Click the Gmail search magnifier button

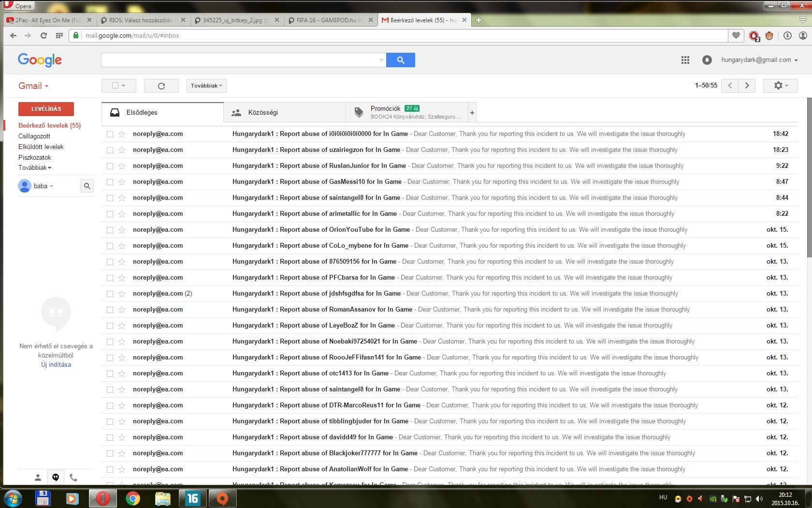tap(401, 60)
